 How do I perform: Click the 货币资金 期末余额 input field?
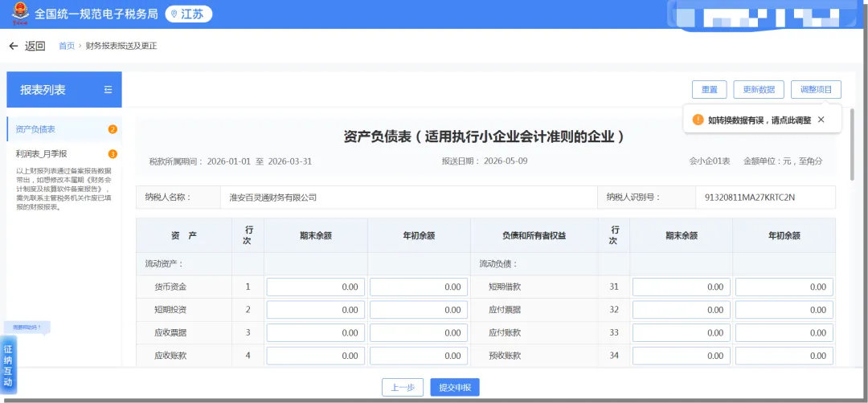coord(316,287)
